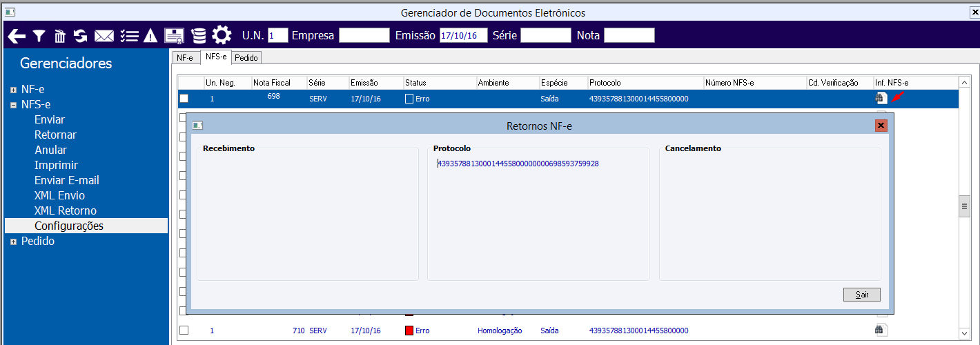The width and height of the screenshot is (980, 345).
Task: Click Homologação in the nota 710 row
Action: coord(500,331)
